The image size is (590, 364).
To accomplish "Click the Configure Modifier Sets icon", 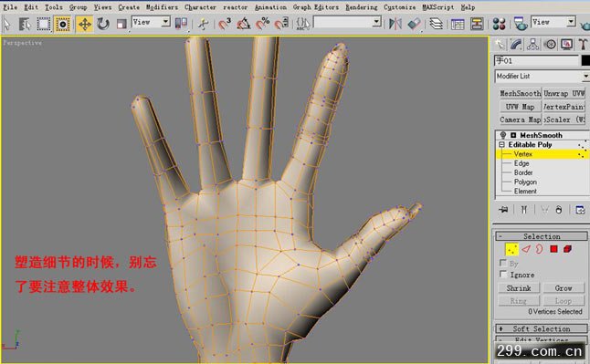I will coord(580,210).
